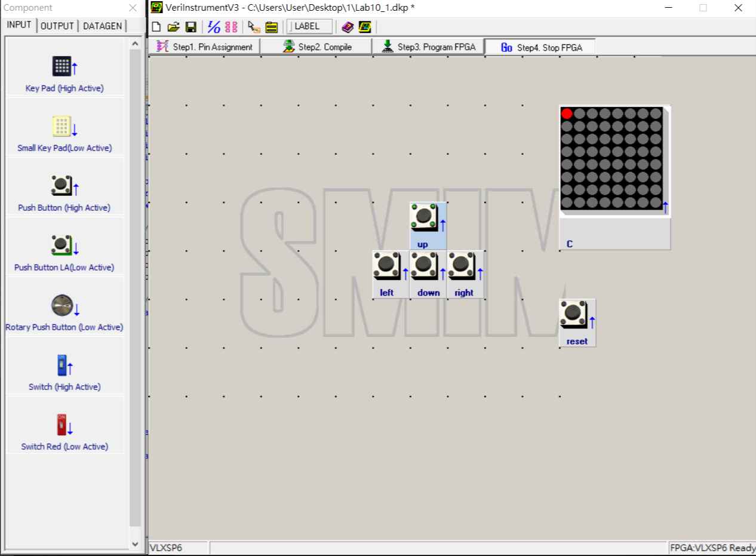Screen dimensions: 756x556
Task: Open a project with the folder icon
Action: pos(173,27)
